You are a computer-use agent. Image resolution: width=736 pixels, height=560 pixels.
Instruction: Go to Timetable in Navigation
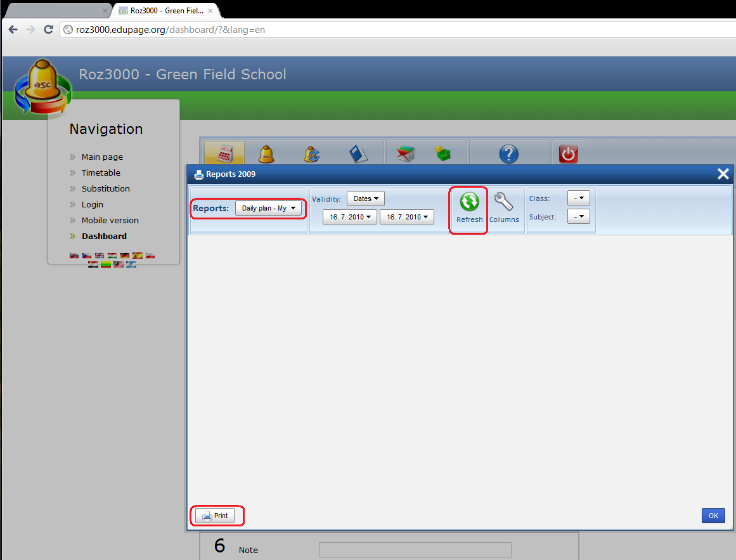coord(101,173)
